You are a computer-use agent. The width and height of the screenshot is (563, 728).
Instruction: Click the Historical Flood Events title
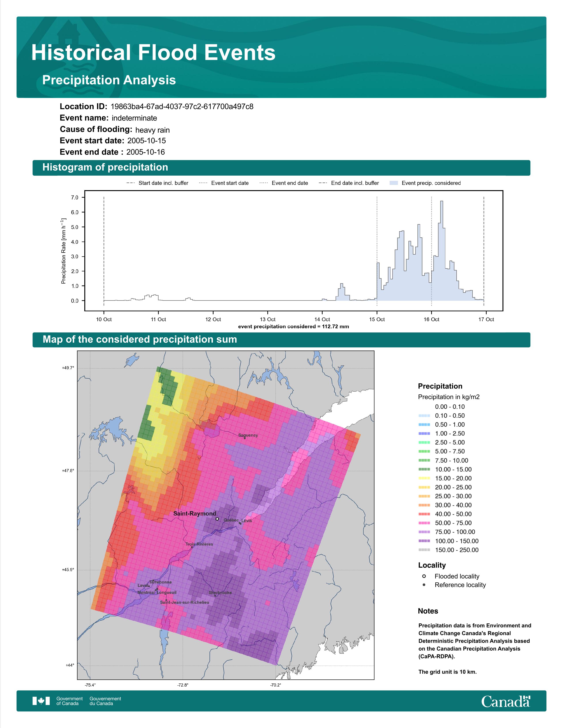(x=153, y=52)
